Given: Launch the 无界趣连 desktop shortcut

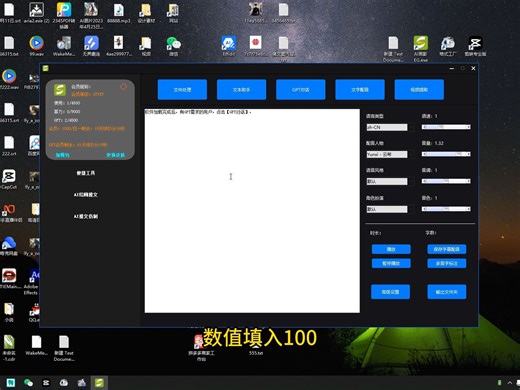Looking at the screenshot, I should pyautogui.click(x=91, y=46).
